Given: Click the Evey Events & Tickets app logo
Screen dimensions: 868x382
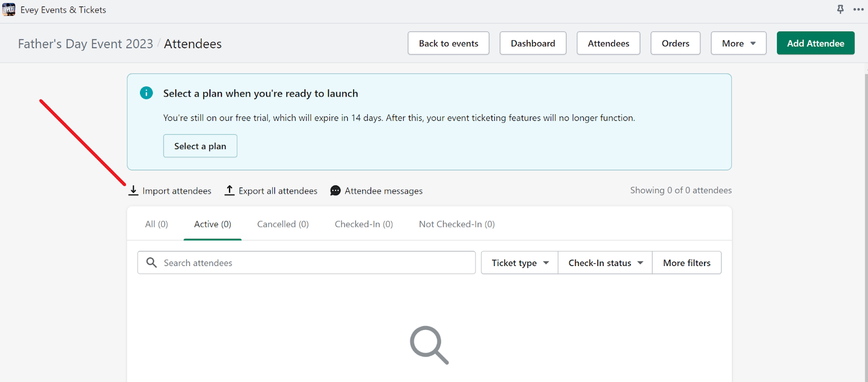Looking at the screenshot, I should pos(9,10).
